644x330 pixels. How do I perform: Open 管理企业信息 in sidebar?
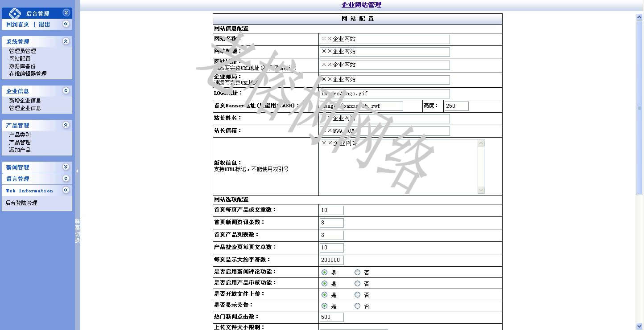pos(25,108)
